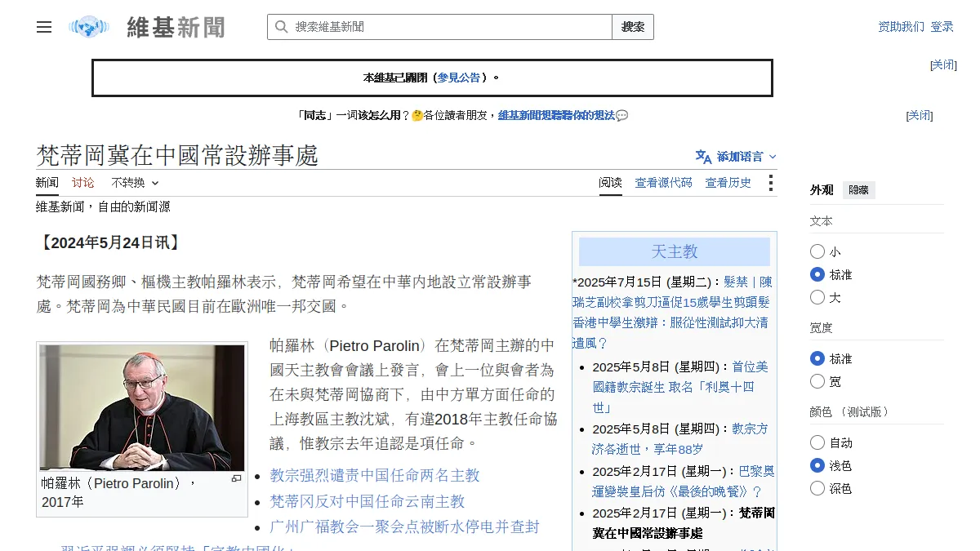Open the hamburger main menu
The image size is (980, 551).
click(x=44, y=27)
